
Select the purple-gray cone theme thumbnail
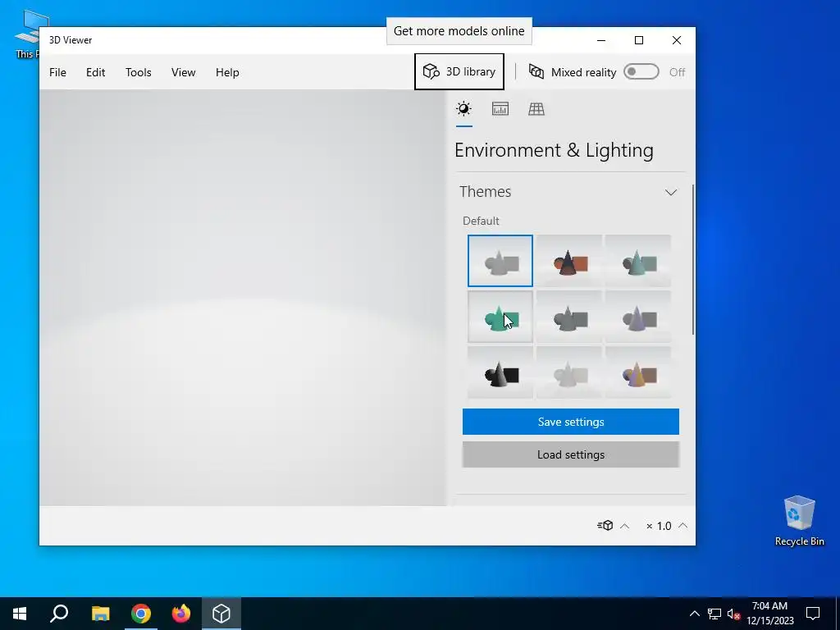[x=637, y=317]
